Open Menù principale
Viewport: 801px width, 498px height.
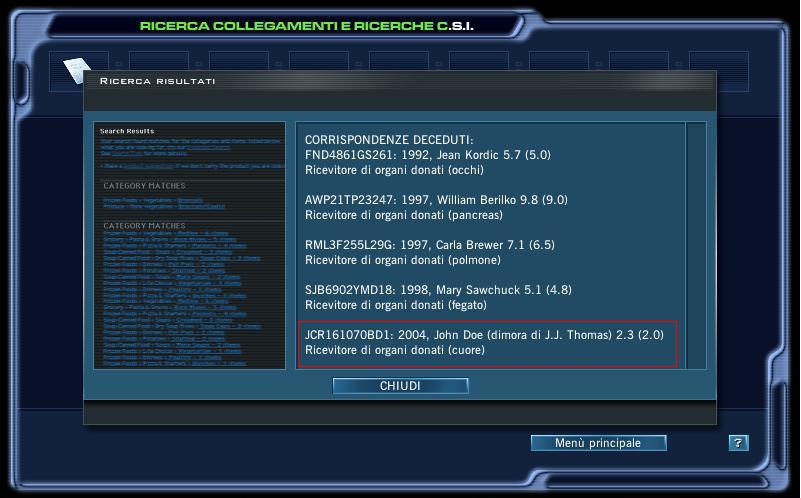pyautogui.click(x=598, y=443)
